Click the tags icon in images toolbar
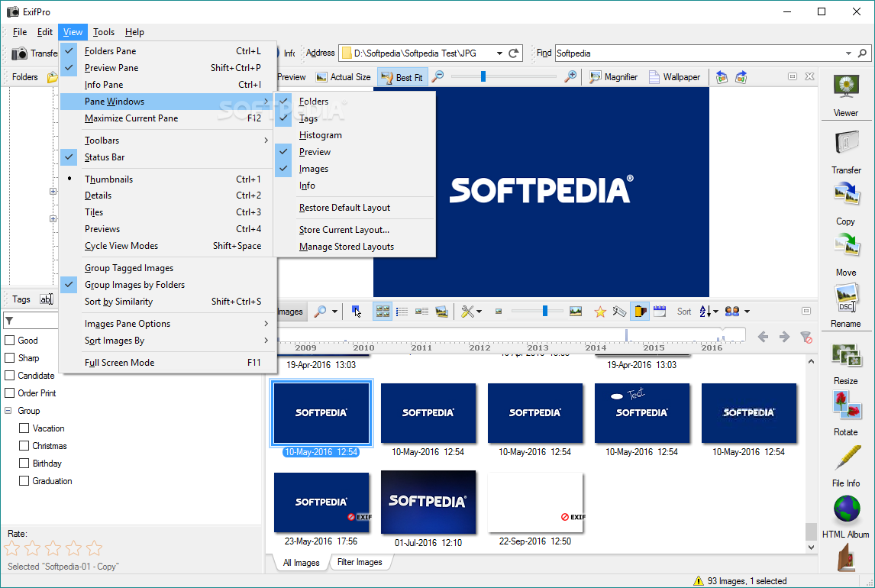The height and width of the screenshot is (588, 875). (619, 312)
